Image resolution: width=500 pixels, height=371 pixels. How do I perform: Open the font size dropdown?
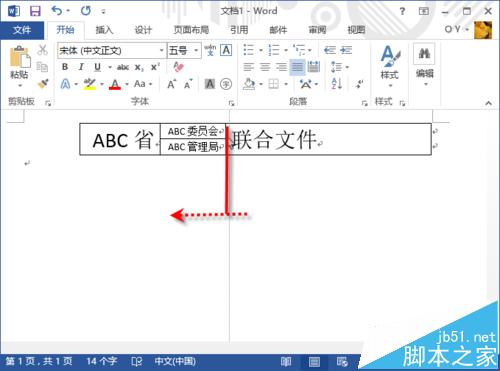pos(196,51)
